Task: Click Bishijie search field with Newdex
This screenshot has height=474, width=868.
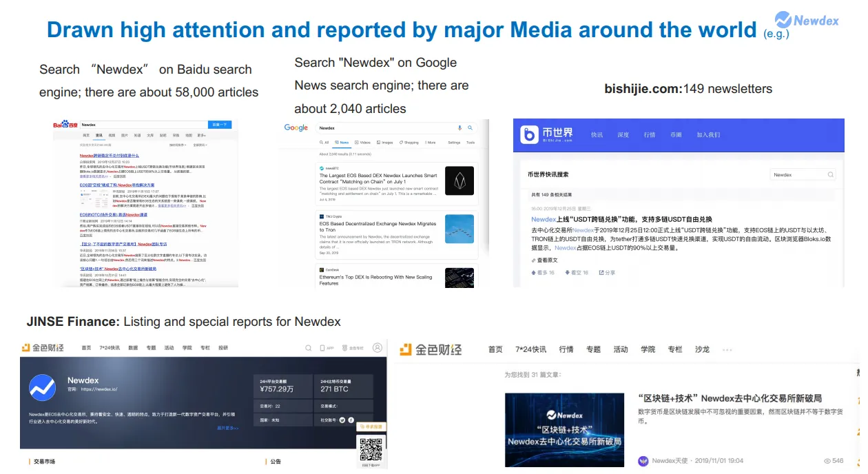Action: click(803, 175)
